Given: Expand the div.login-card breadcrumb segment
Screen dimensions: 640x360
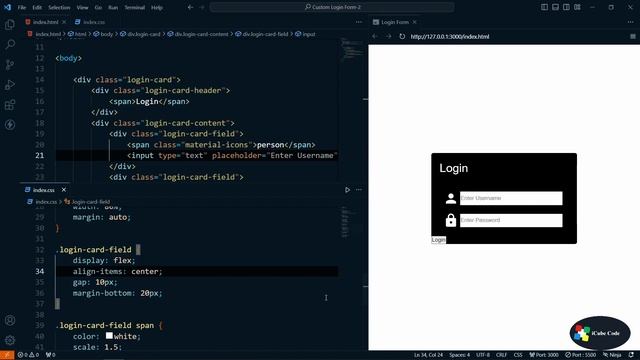Looking at the screenshot, I should (140, 34).
